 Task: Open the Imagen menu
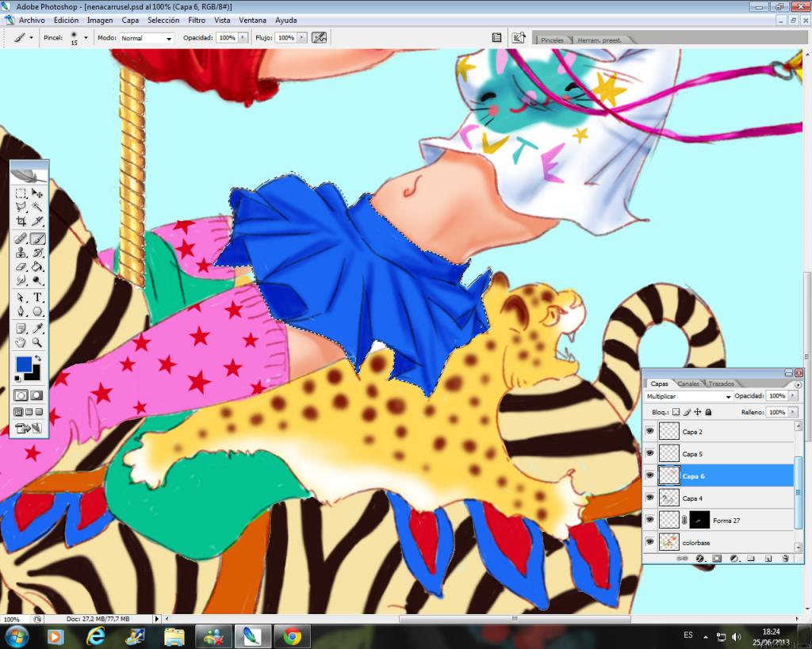[x=100, y=20]
